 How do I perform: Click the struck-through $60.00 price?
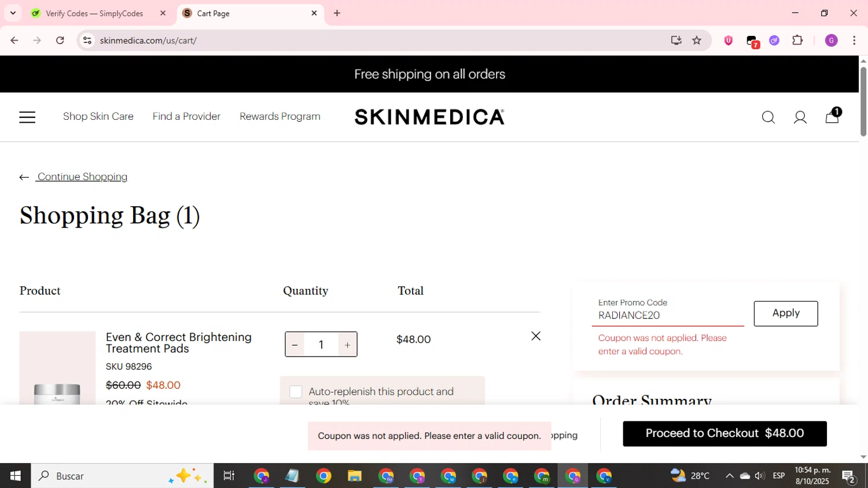click(123, 386)
